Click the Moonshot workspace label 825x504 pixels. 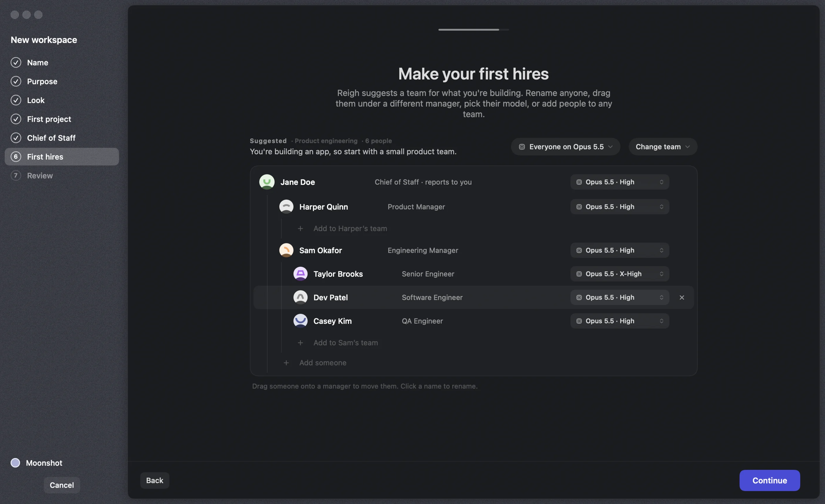[x=44, y=463]
